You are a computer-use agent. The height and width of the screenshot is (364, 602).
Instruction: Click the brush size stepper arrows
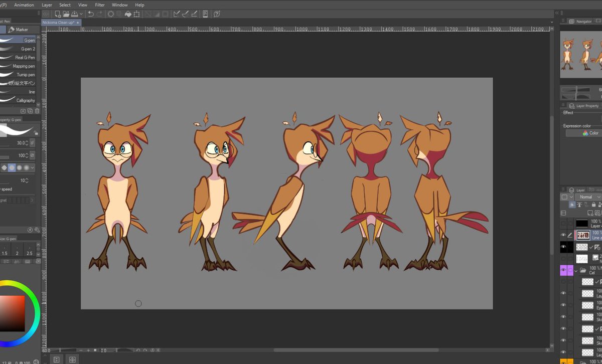(27, 143)
